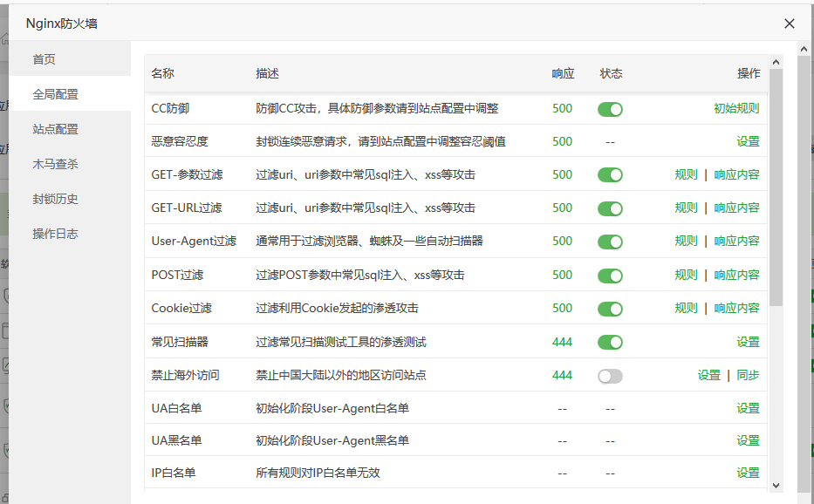Open 响应内容 for Cookie过滤

(x=736, y=309)
